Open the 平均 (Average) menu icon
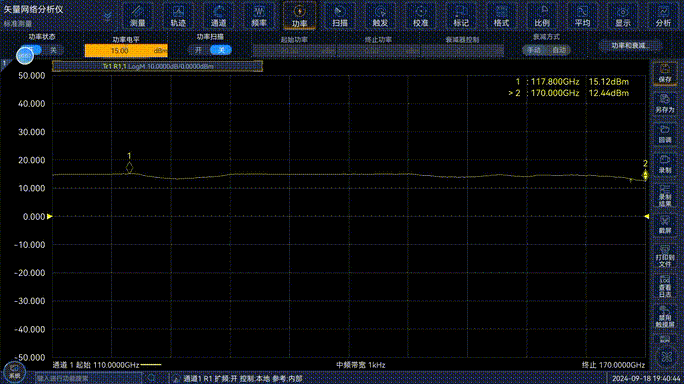The image size is (684, 384). (582, 16)
